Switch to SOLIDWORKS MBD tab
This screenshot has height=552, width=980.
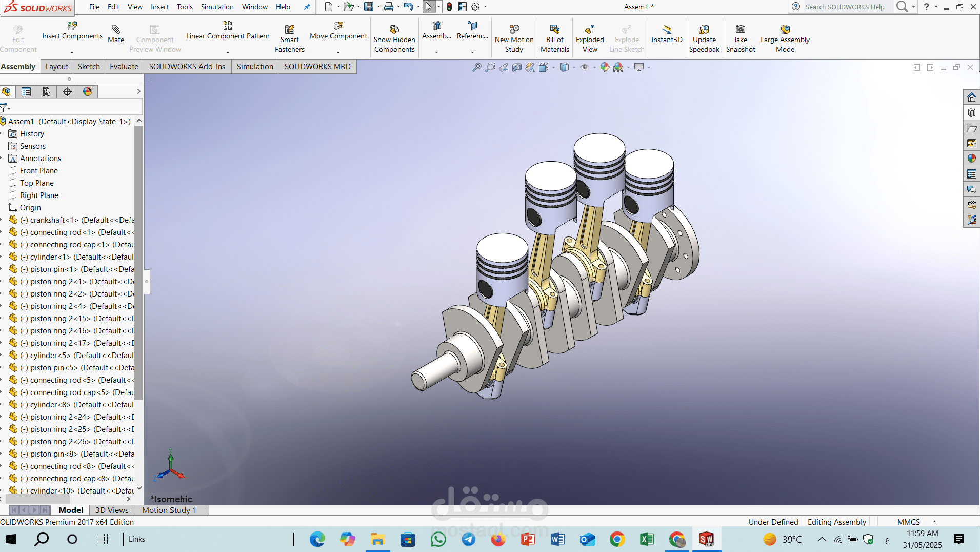tap(317, 67)
